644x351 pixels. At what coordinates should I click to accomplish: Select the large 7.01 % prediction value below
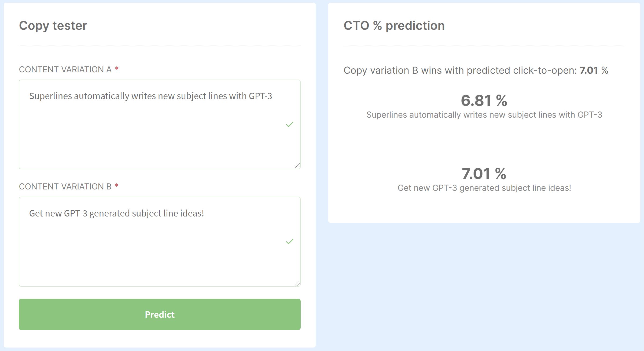484,174
